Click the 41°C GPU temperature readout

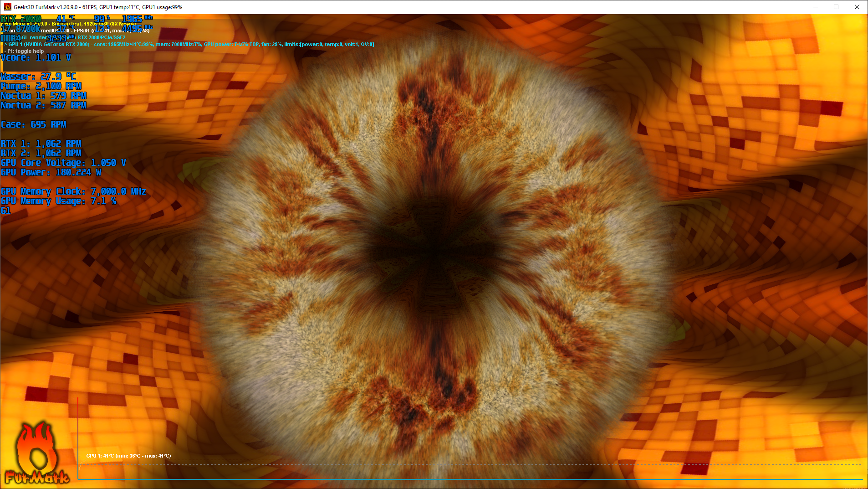pos(61,19)
